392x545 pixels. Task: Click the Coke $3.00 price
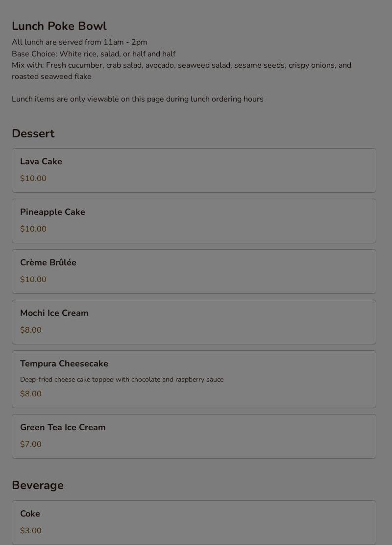[30, 531]
